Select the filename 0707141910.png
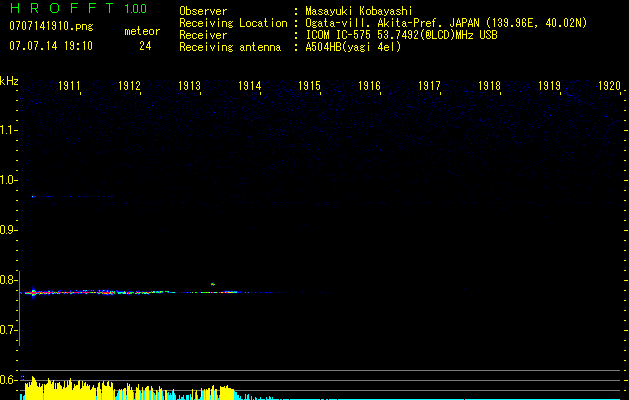Screen dimensions: 629x400 (51, 26)
